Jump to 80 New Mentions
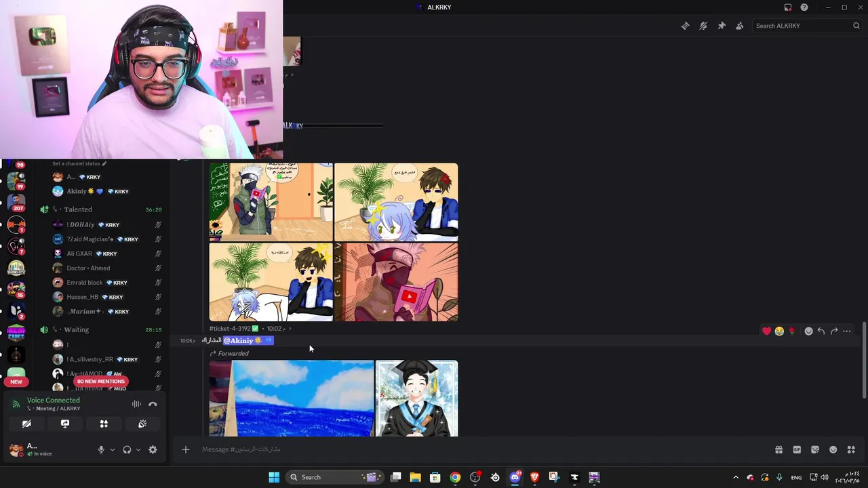 click(100, 382)
